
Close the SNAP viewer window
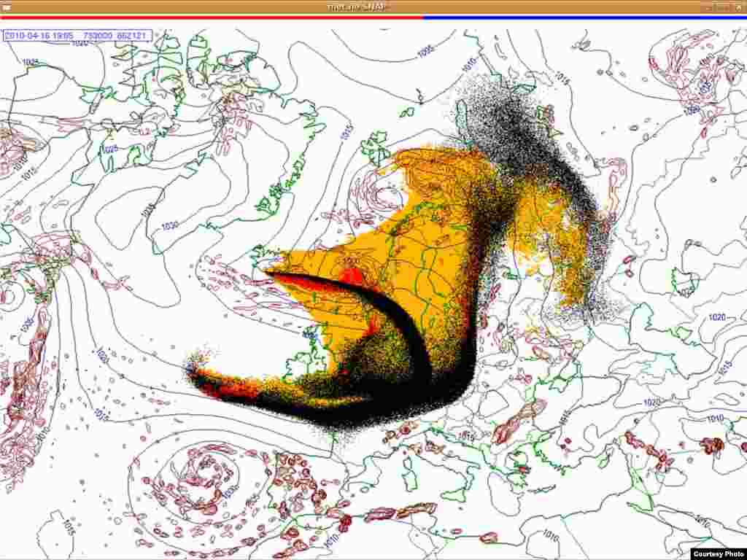click(x=738, y=7)
